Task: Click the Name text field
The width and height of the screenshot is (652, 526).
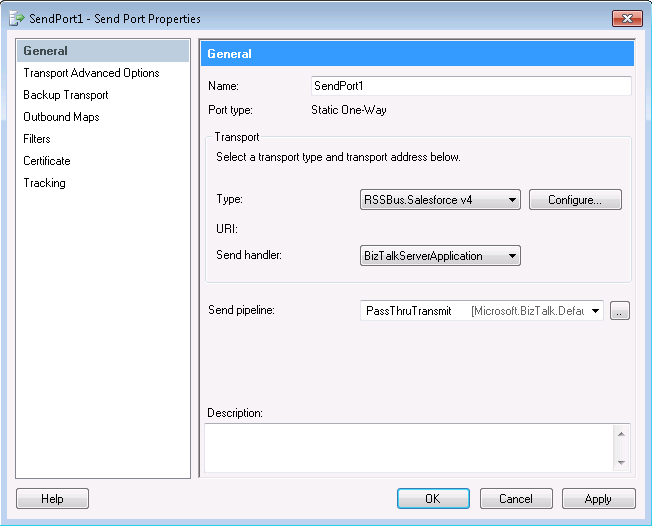Action: tap(470, 86)
